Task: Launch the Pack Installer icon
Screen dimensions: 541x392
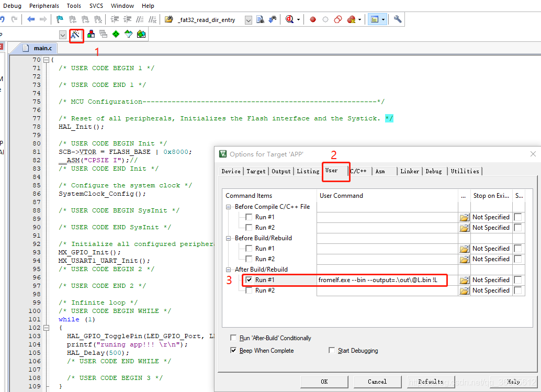Action: click(141, 34)
